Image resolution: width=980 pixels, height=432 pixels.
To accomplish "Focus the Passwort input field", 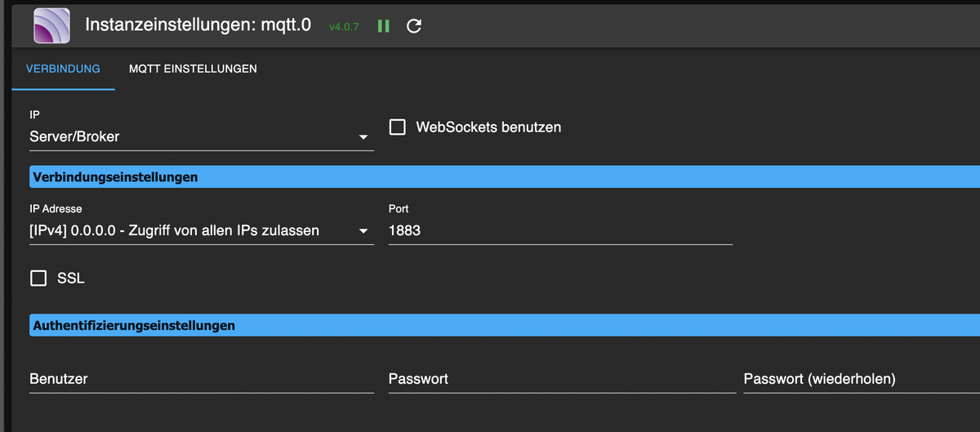I will pyautogui.click(x=561, y=379).
